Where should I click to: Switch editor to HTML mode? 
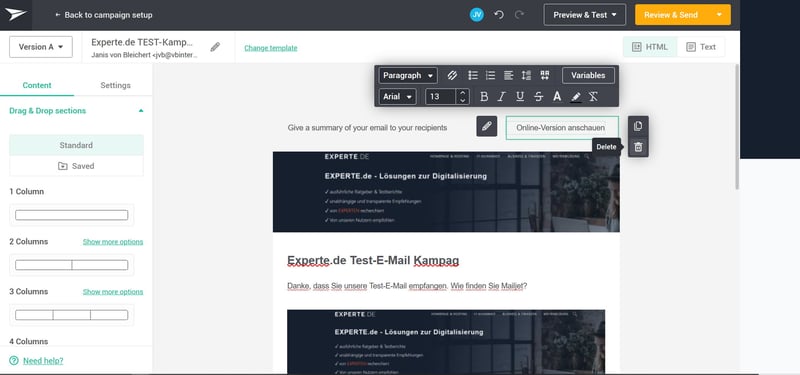click(x=650, y=47)
